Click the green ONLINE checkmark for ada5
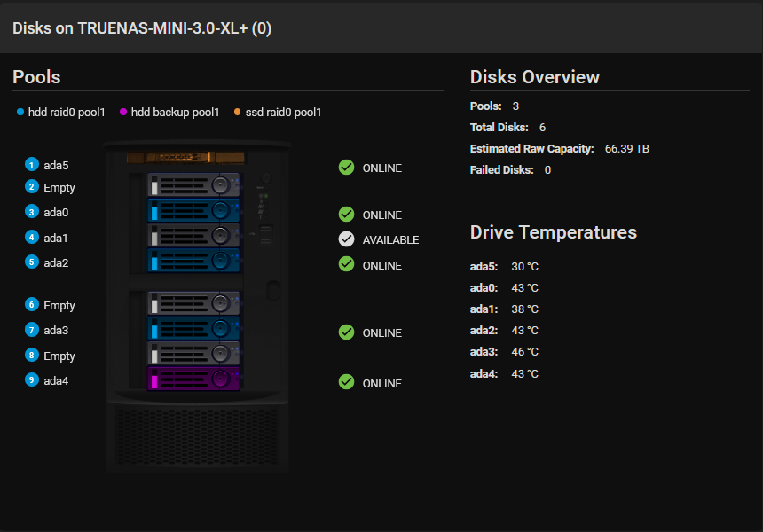Screen dimensions: 763x532 point(347,168)
